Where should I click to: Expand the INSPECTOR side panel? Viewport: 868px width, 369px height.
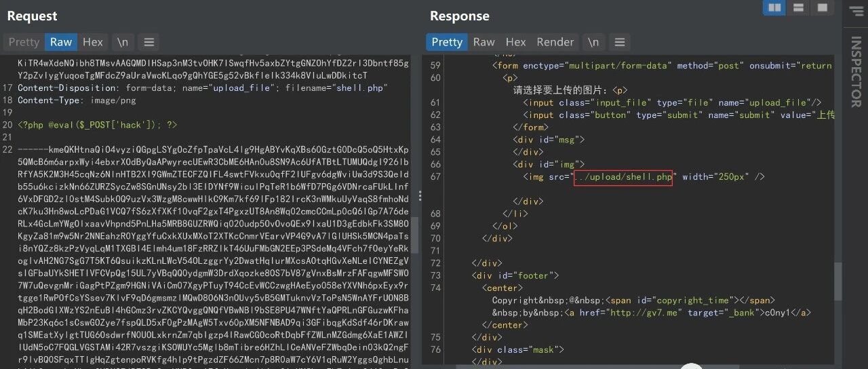(x=856, y=72)
